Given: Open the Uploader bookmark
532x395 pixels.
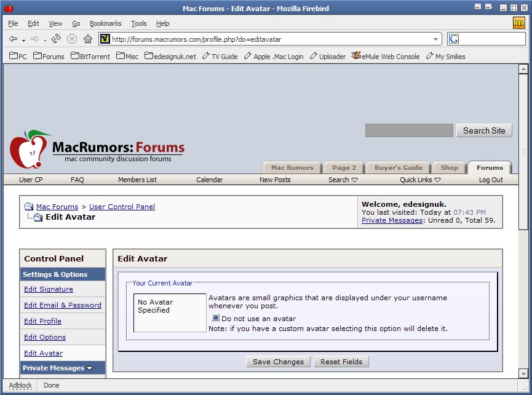Looking at the screenshot, I should pyautogui.click(x=328, y=57).
